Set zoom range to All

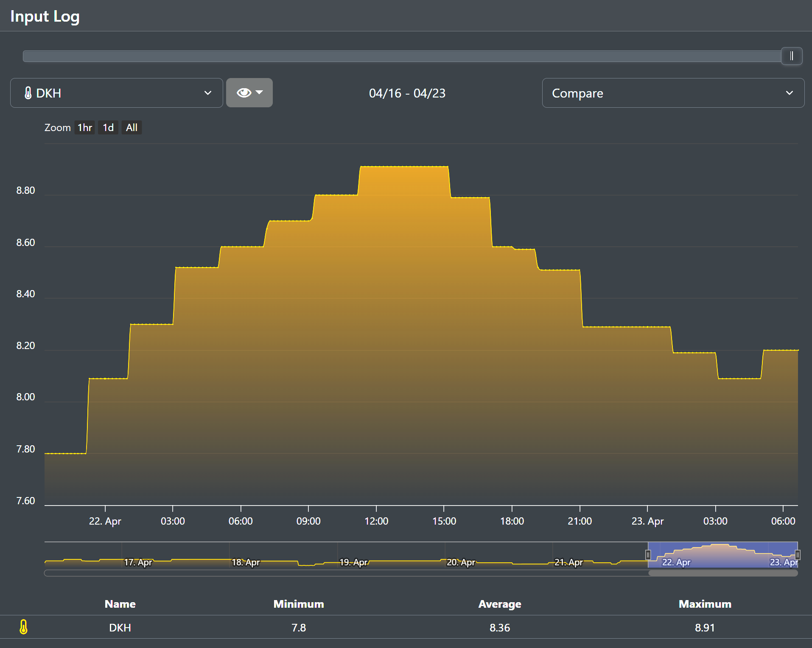point(132,128)
